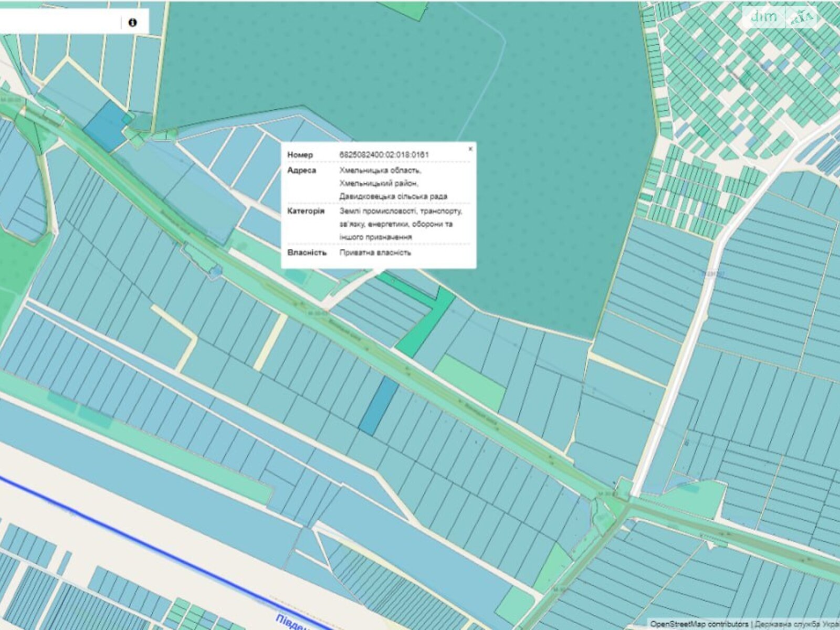The height and width of the screenshot is (630, 840).
Task: Click the info icon beside the search box
Action: click(132, 23)
